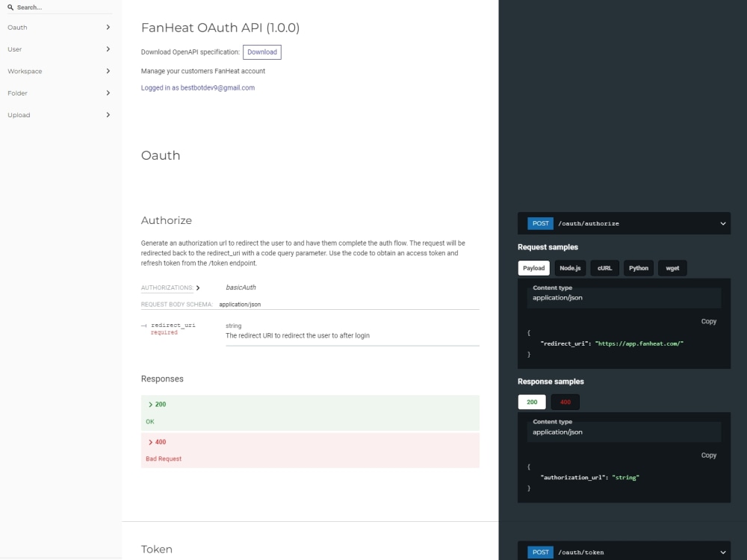Click the Authorize section heading

pyautogui.click(x=167, y=220)
